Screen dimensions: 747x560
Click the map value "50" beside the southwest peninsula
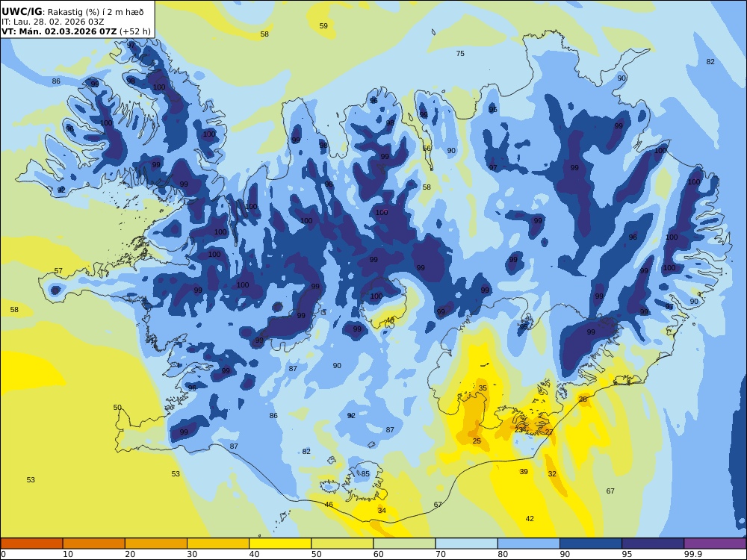tap(117, 408)
